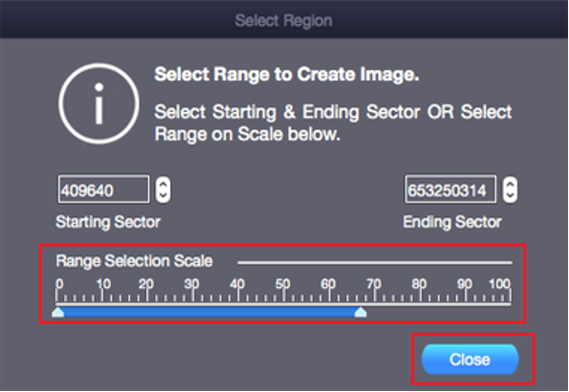Click the Select Range to Create Image heading

287,75
